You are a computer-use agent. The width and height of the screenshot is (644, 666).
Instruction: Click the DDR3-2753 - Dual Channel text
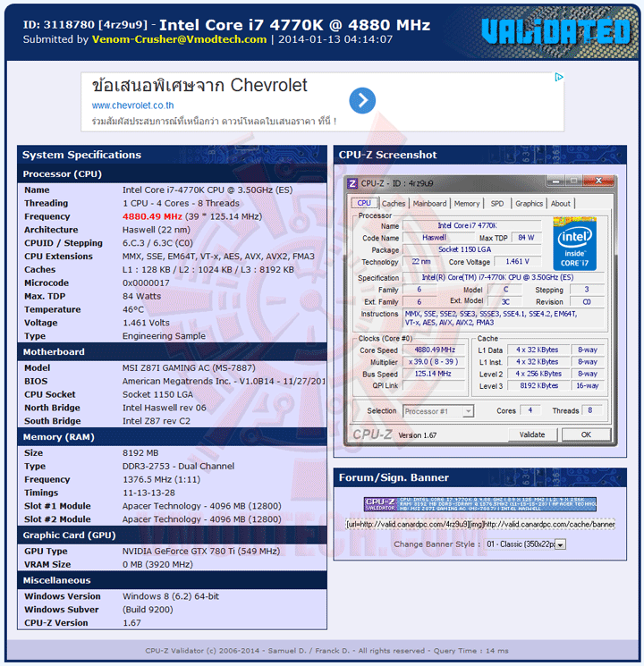coord(178,466)
